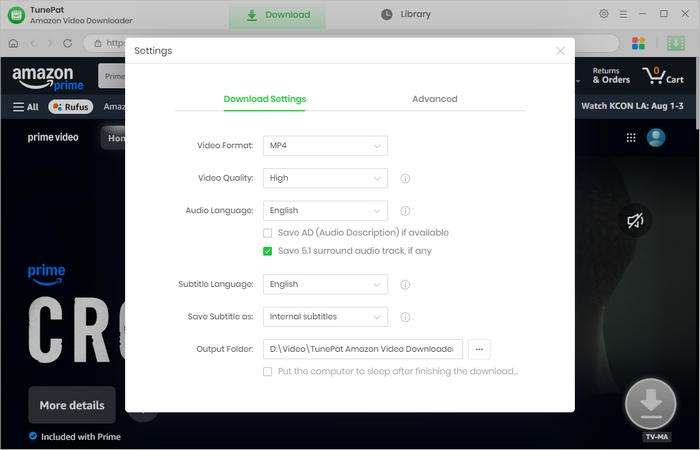Image resolution: width=700 pixels, height=450 pixels.
Task: Show info for Audio Language
Action: [405, 211]
